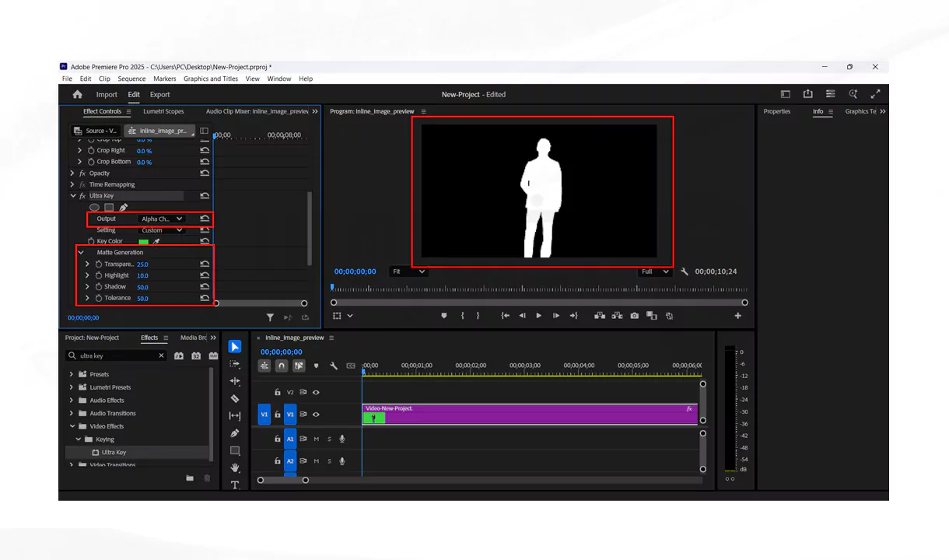The image size is (949, 560).
Task: Click the green Key Color swatch
Action: (143, 242)
